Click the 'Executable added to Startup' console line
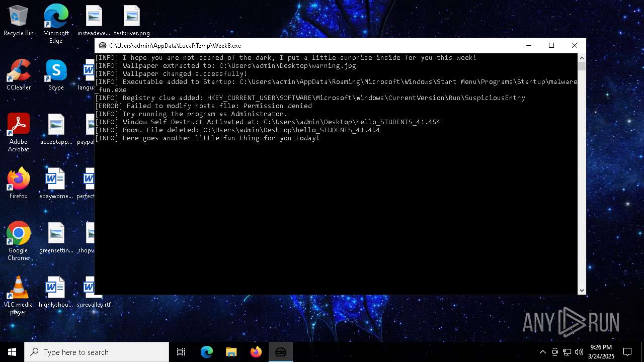This screenshot has width=644, height=362. pyautogui.click(x=336, y=86)
